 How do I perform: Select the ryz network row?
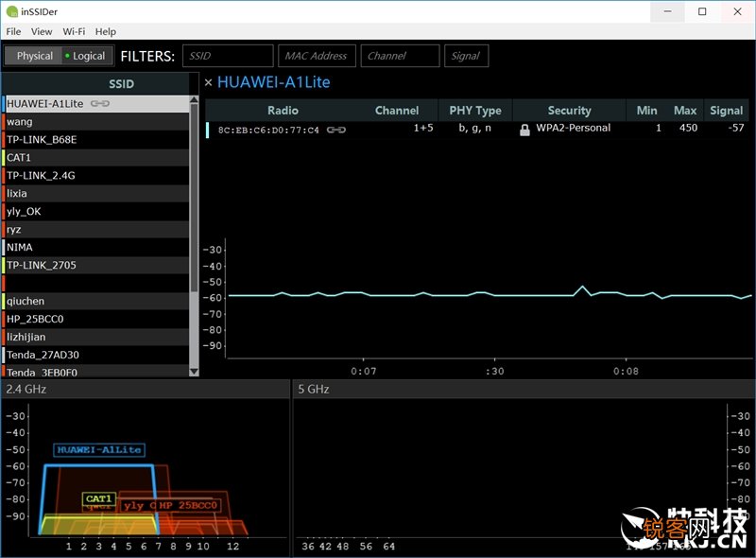coord(96,229)
